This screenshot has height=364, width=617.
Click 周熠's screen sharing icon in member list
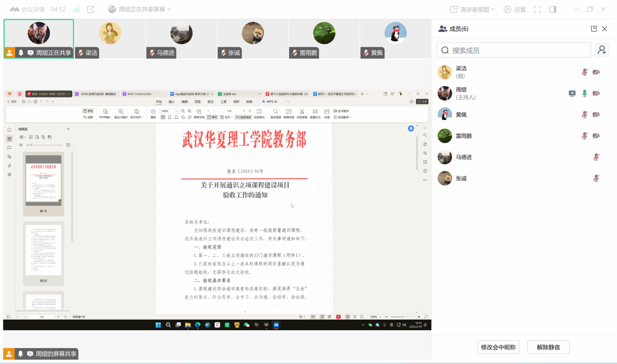coord(572,94)
